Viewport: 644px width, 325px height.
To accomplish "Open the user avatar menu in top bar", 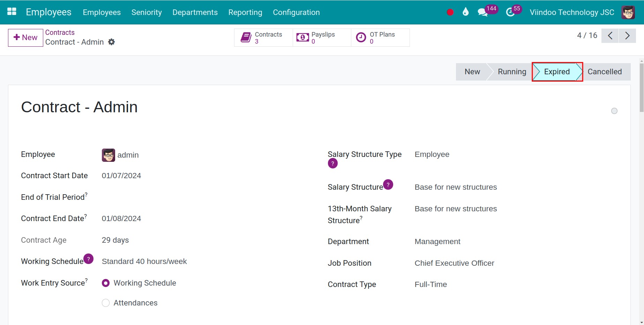I will [628, 12].
